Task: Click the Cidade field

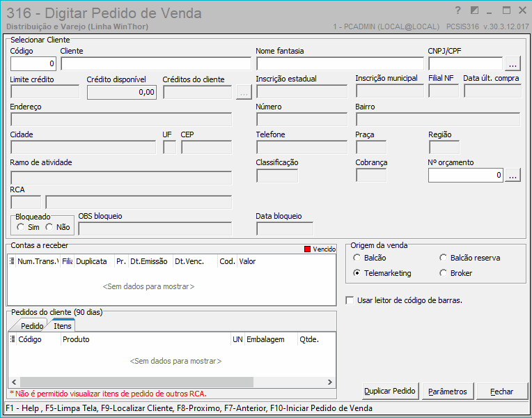Action: pyautogui.click(x=83, y=148)
